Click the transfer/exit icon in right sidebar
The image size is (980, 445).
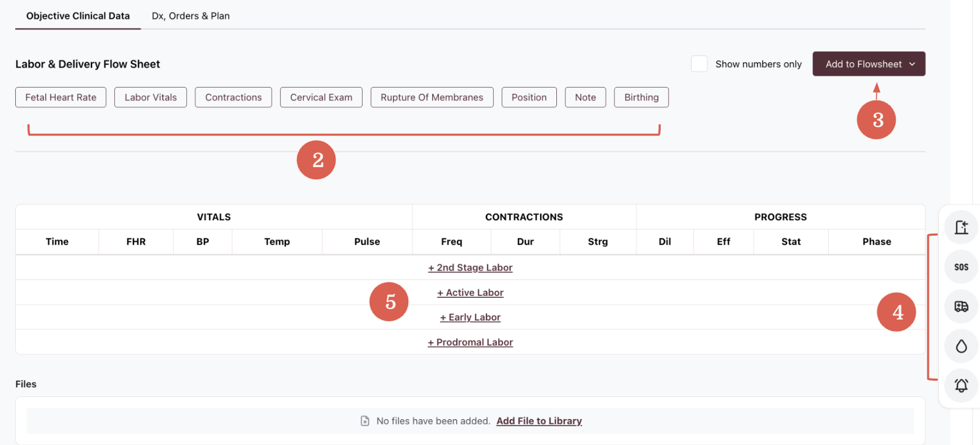tap(961, 227)
